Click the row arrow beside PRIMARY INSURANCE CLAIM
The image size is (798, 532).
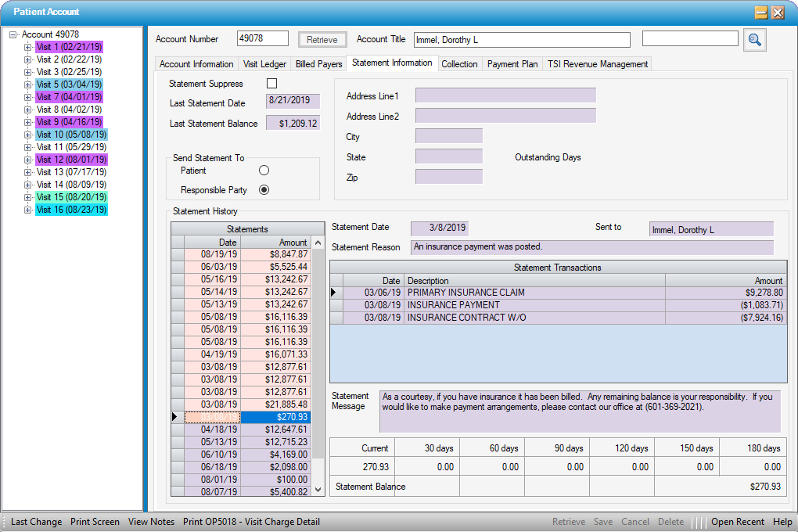[336, 293]
